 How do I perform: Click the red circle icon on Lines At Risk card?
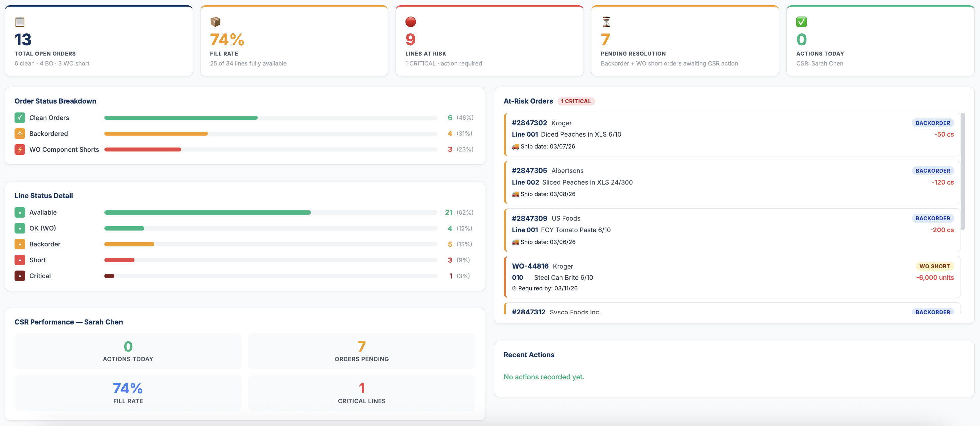pyautogui.click(x=411, y=22)
